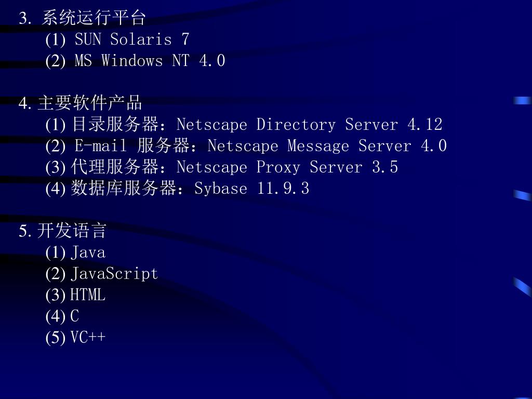Click the heading 3. 系统运行平台
532x399 pixels.
point(82,18)
